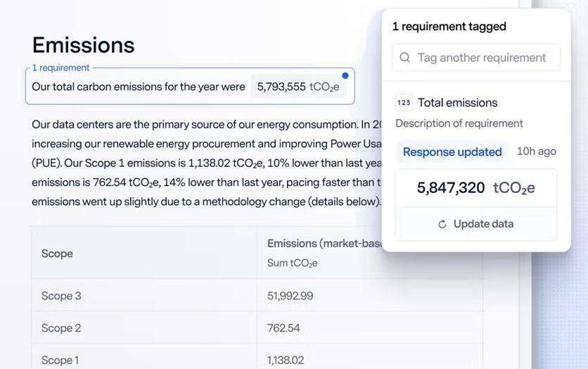
Task: Click the 51,992.99 emissions cell
Action: tap(290, 296)
